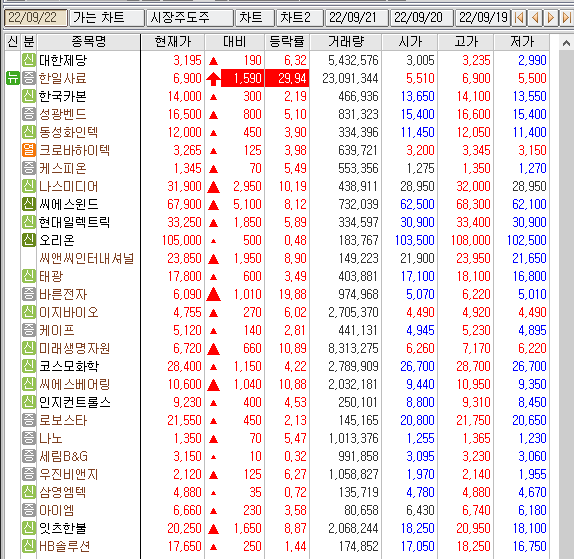The width and height of the screenshot is (574, 559).
Task: Click the 신 badge beside 미래생명자원
Action: (29, 348)
